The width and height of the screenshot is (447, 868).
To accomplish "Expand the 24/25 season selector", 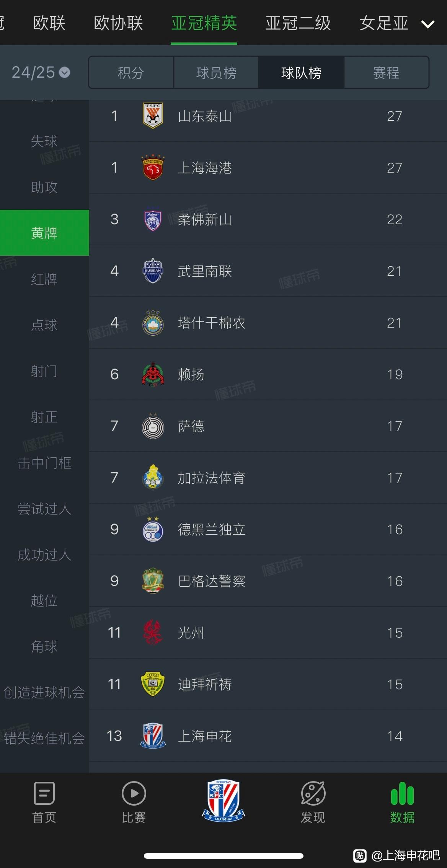I will tap(41, 72).
